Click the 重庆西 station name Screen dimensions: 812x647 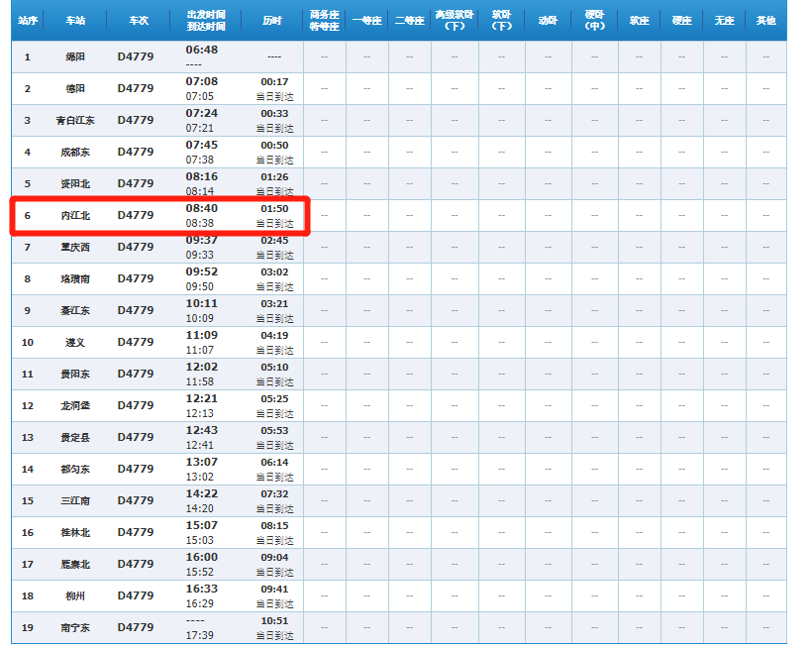coord(75,248)
